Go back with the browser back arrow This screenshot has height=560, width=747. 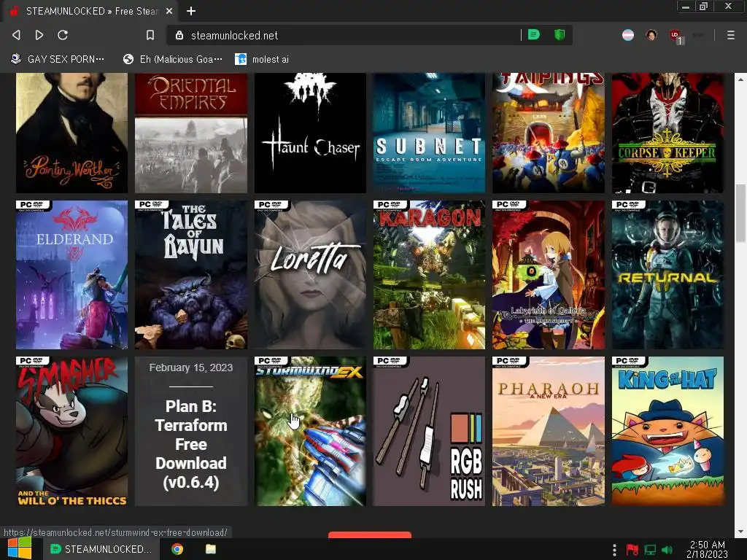click(x=16, y=35)
